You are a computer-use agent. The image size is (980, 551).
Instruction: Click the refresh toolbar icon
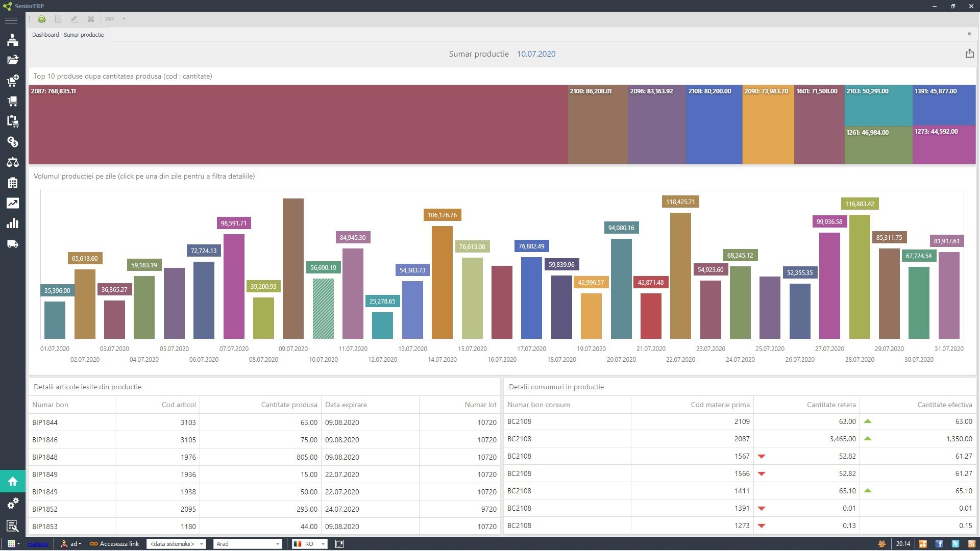click(42, 19)
